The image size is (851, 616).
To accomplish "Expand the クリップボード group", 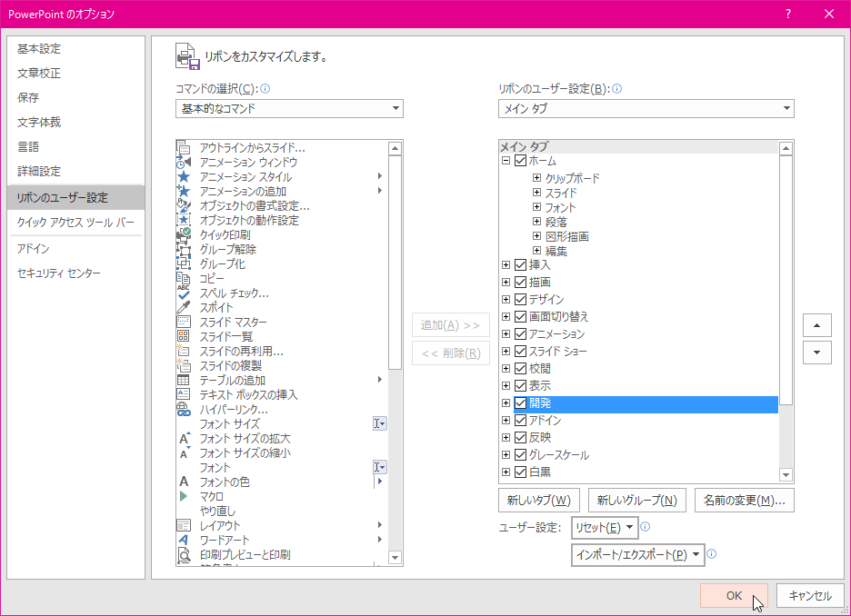I will tap(536, 177).
